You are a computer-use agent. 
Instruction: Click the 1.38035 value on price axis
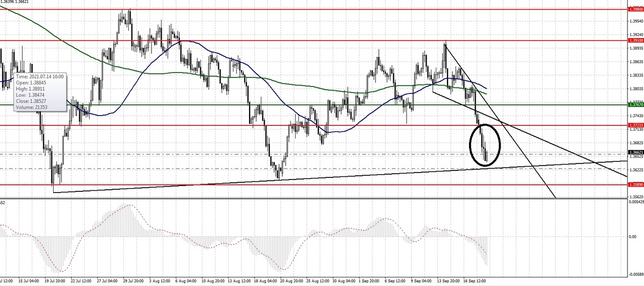635,89
